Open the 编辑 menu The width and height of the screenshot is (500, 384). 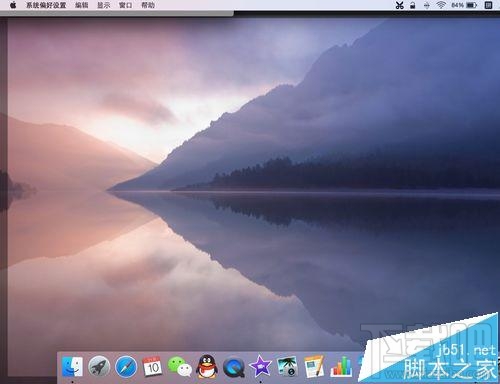point(82,5)
